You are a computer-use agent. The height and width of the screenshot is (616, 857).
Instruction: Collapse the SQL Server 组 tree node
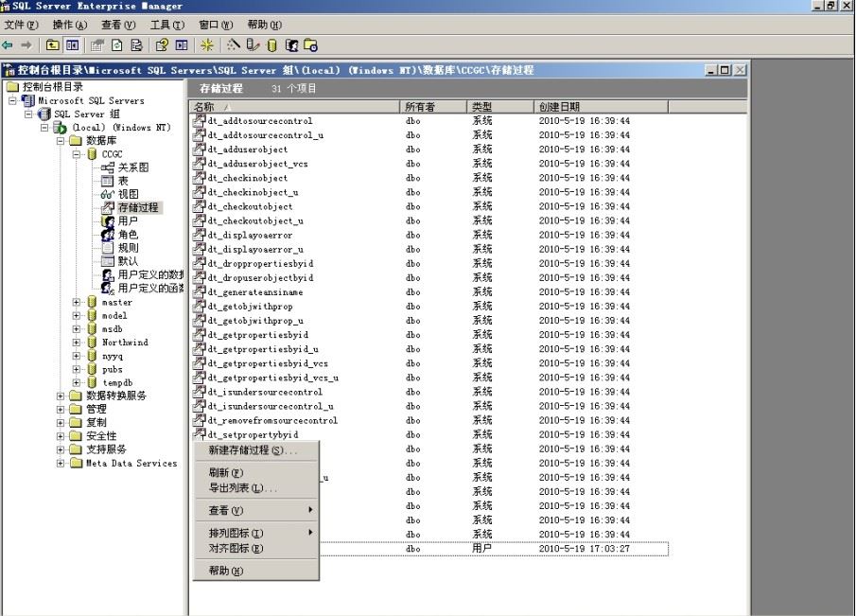click(x=28, y=114)
